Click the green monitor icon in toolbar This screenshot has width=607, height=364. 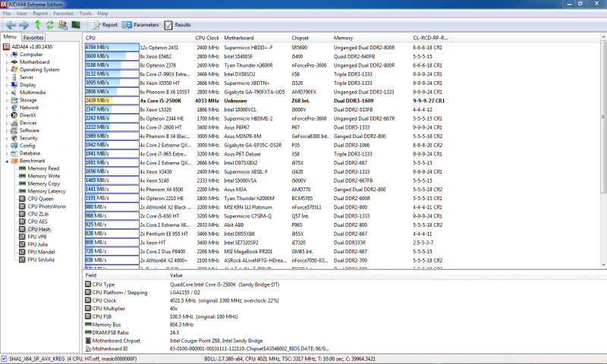(x=76, y=25)
